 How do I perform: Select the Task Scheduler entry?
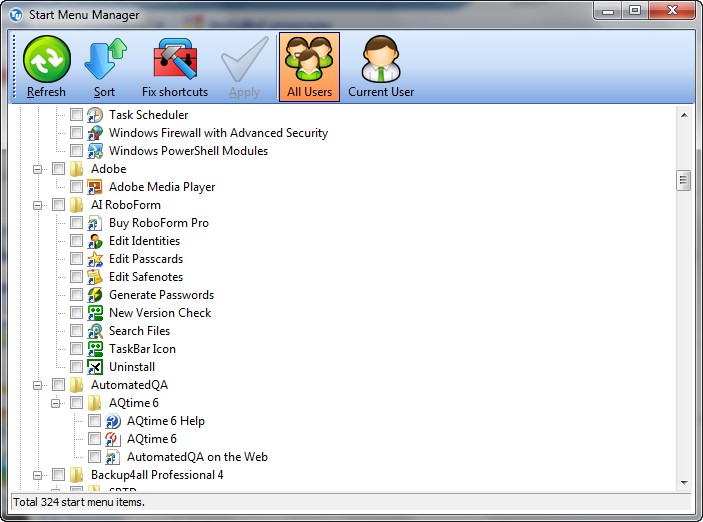[x=148, y=115]
